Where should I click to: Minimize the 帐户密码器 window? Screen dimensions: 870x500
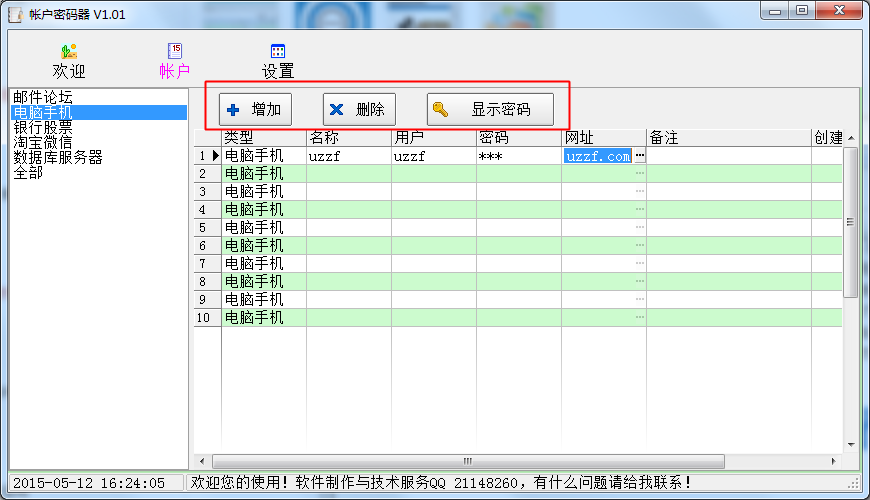coord(775,11)
